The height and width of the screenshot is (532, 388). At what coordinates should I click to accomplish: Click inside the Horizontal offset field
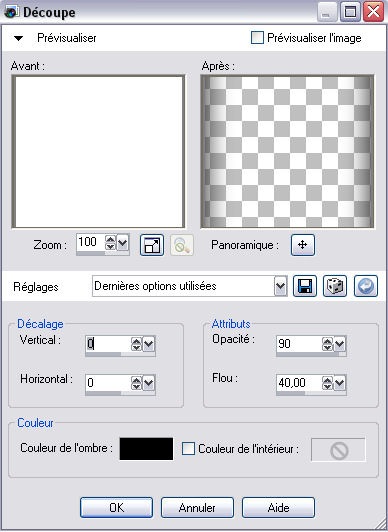pos(108,383)
